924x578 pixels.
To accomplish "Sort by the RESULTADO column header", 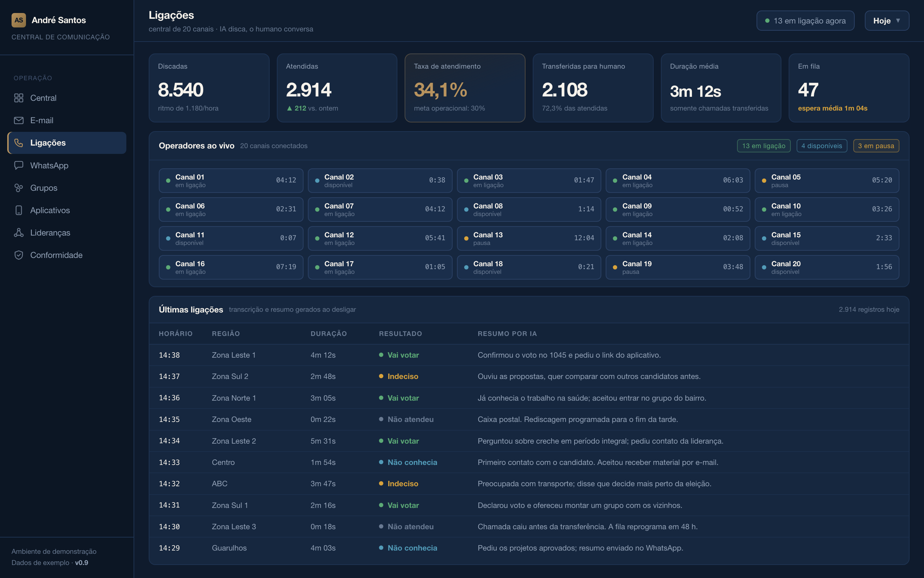I will (x=401, y=334).
